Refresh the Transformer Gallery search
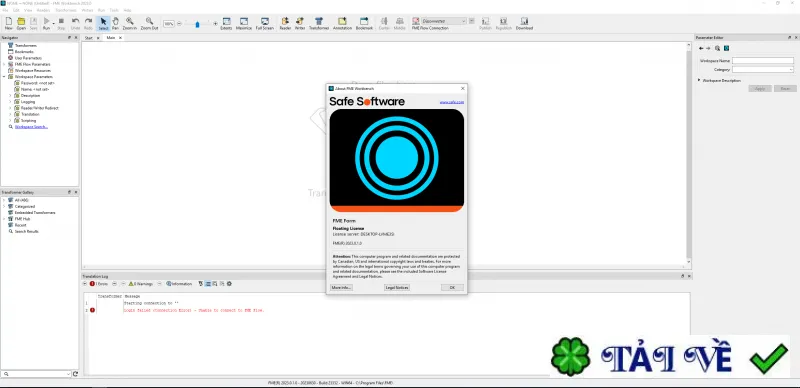The height and width of the screenshot is (388, 800). (x=76, y=374)
